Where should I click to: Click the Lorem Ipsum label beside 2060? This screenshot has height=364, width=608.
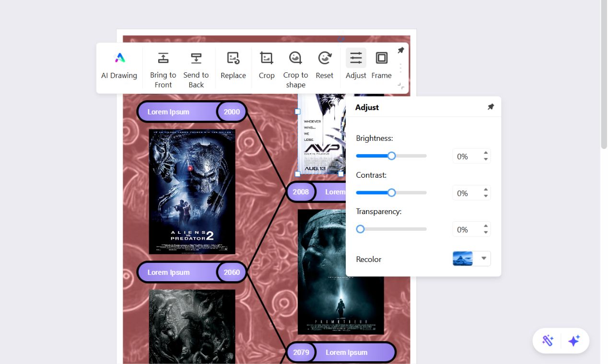pos(168,273)
